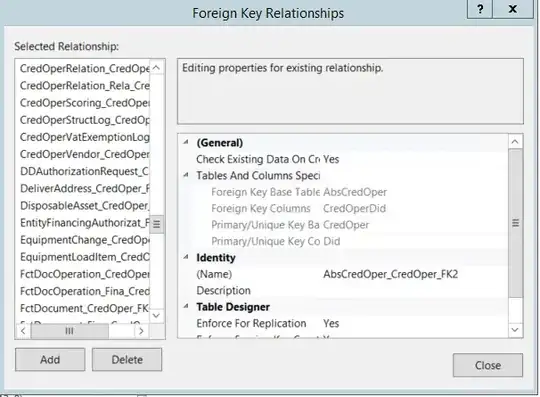This screenshot has height=397, width=540.
Task: Click relationship list horizontal scroll thumb
Action: pos(70,331)
